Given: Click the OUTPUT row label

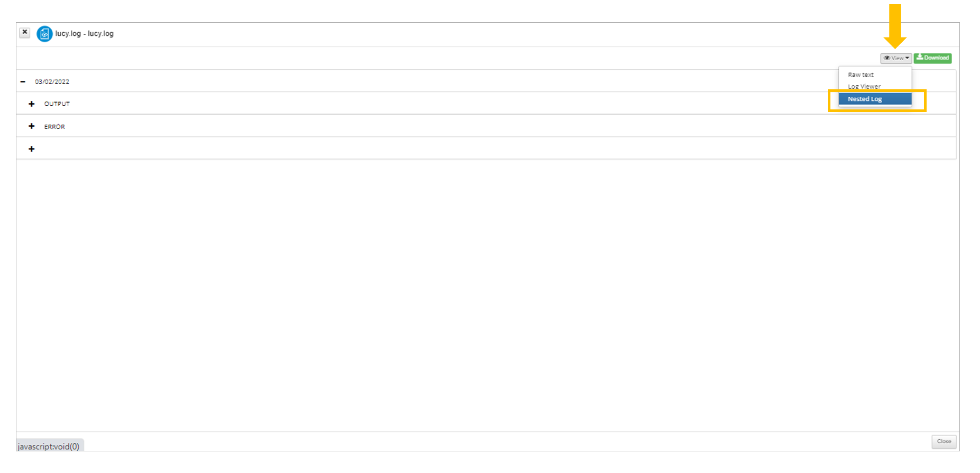Looking at the screenshot, I should click(x=57, y=104).
